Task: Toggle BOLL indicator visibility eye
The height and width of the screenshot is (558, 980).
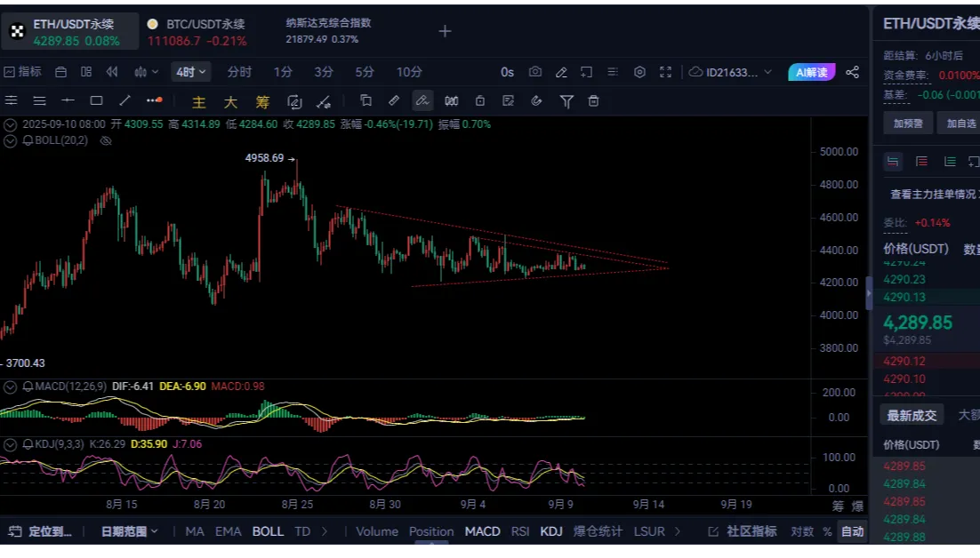Action: coord(106,140)
